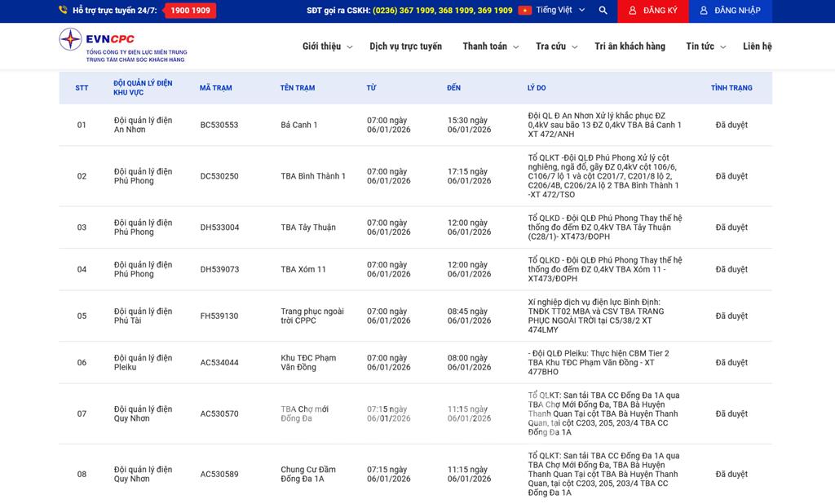
Task: Click the user icon beside Đăng nhập
Action: tap(704, 11)
